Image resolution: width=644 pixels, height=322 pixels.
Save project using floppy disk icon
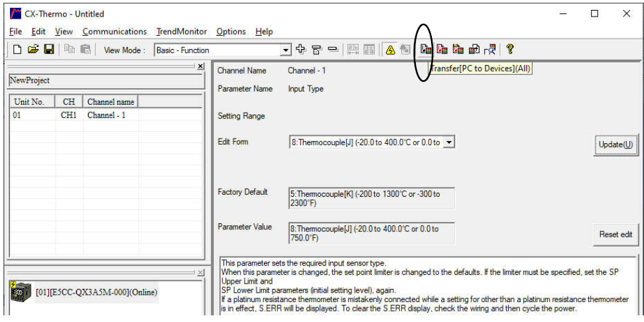tap(49, 50)
